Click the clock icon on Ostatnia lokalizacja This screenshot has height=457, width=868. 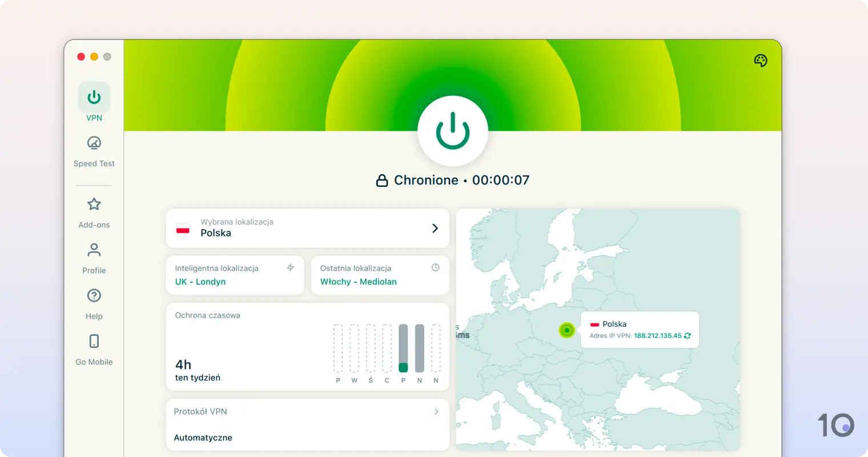coord(436,267)
